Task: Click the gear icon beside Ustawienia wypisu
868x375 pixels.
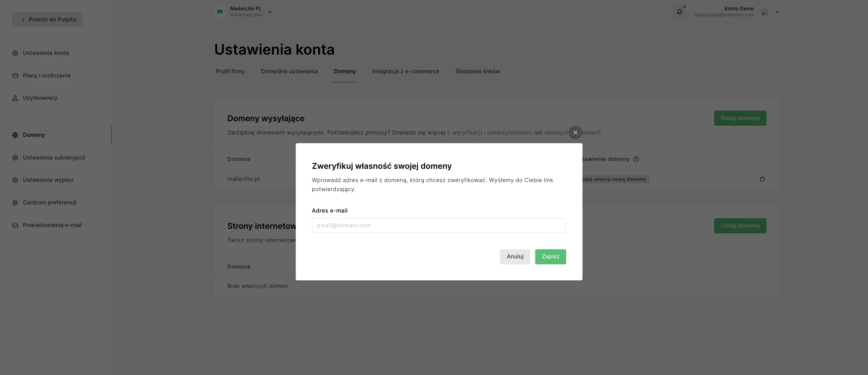Action: [x=15, y=180]
